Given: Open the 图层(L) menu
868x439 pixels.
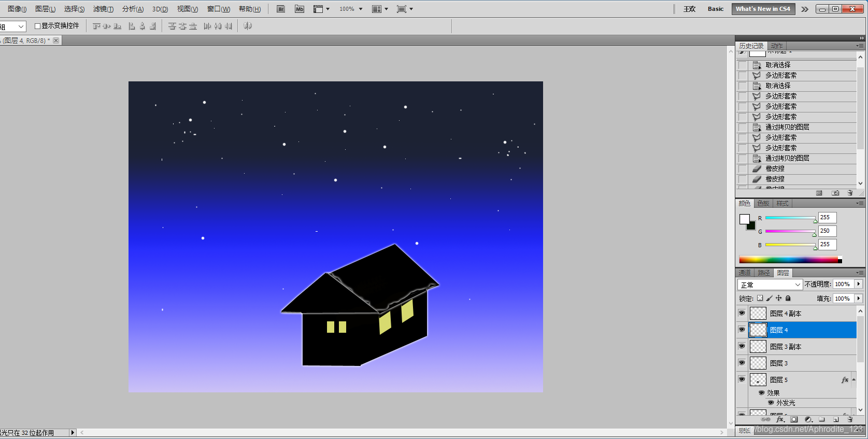Looking at the screenshot, I should click(45, 9).
